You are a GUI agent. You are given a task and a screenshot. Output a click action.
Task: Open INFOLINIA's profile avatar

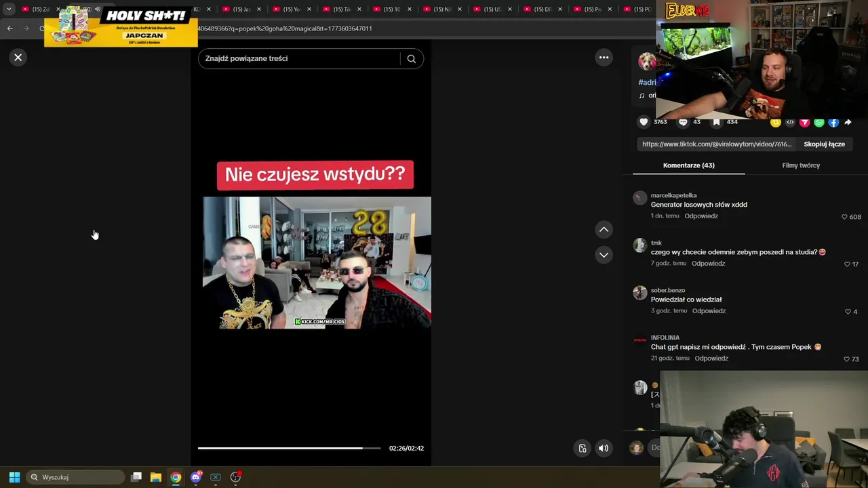tap(640, 340)
